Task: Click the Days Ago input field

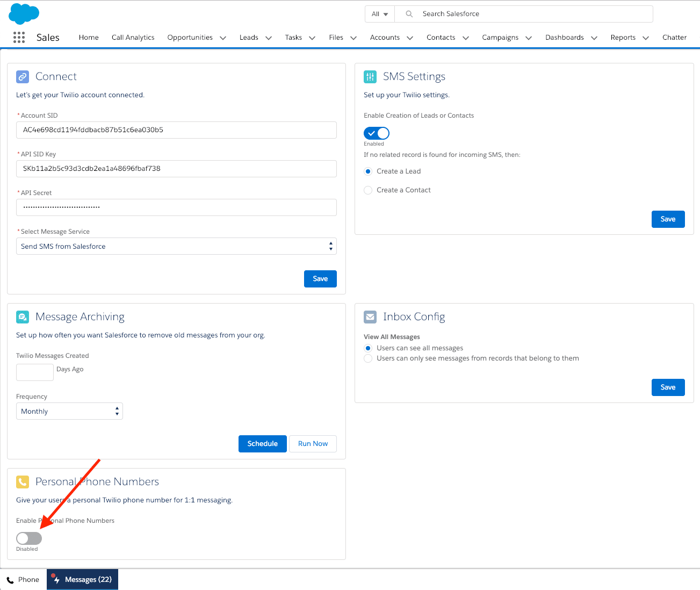Action: [34, 372]
